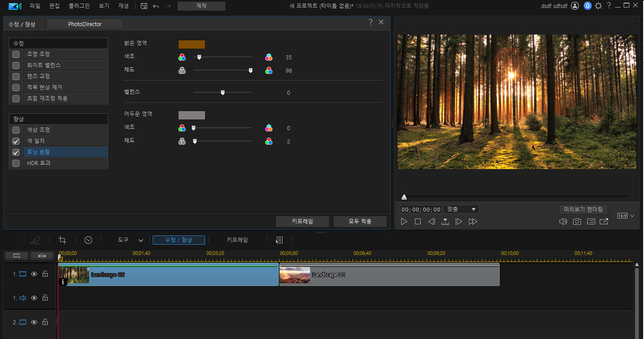Enable the 렌즈 교정 checkbox
This screenshot has height=339, width=644.
pyautogui.click(x=16, y=77)
